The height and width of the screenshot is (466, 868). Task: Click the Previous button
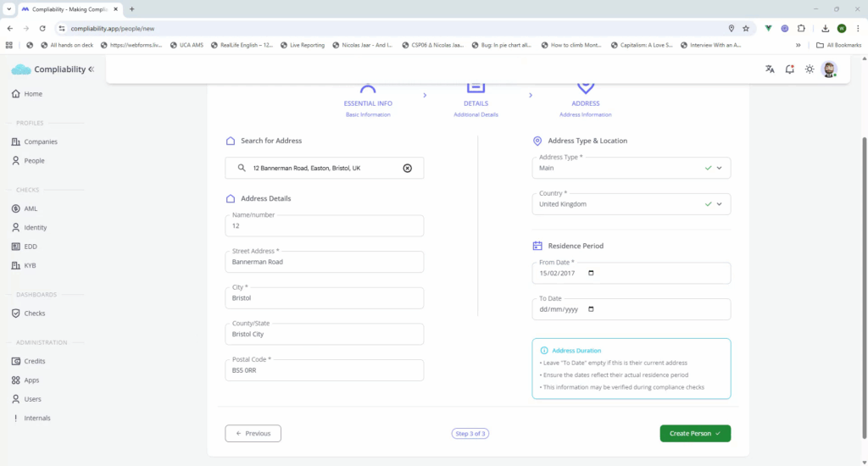(x=253, y=434)
